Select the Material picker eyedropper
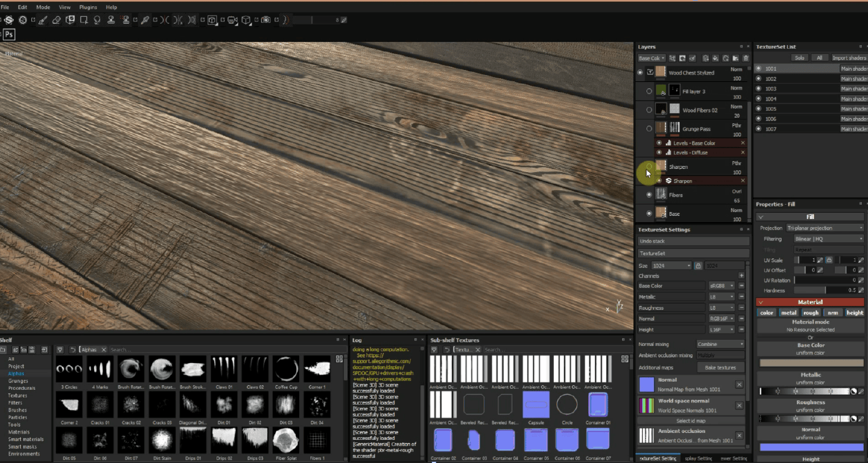This screenshot has height=463, width=868. coord(145,20)
